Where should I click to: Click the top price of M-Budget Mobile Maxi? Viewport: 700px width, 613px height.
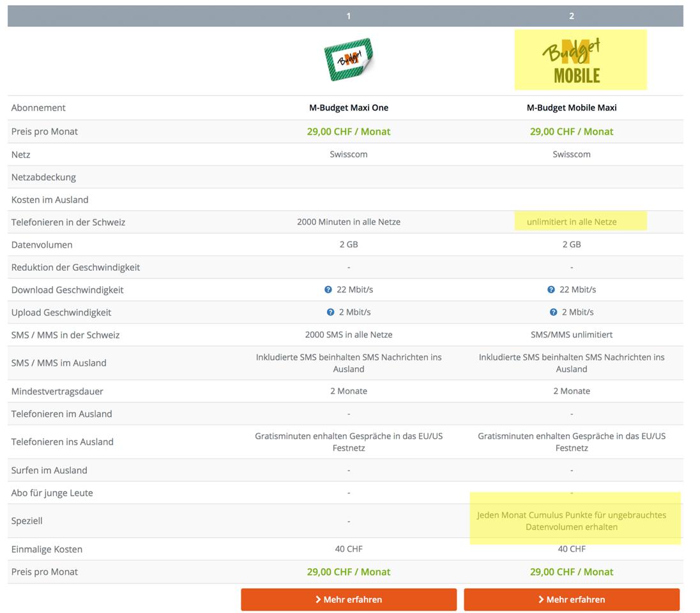pos(572,132)
